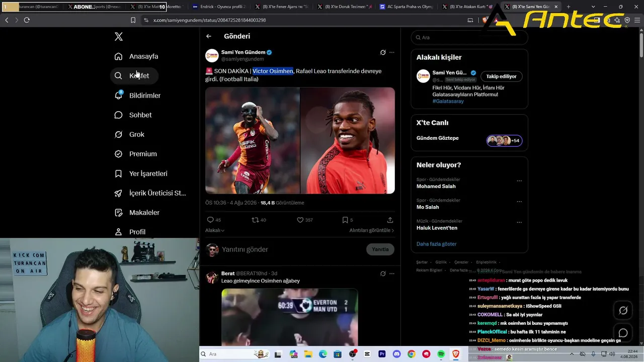The image size is (644, 362).
Task: Open more options for Mohamed Salah trend
Action: [519, 181]
